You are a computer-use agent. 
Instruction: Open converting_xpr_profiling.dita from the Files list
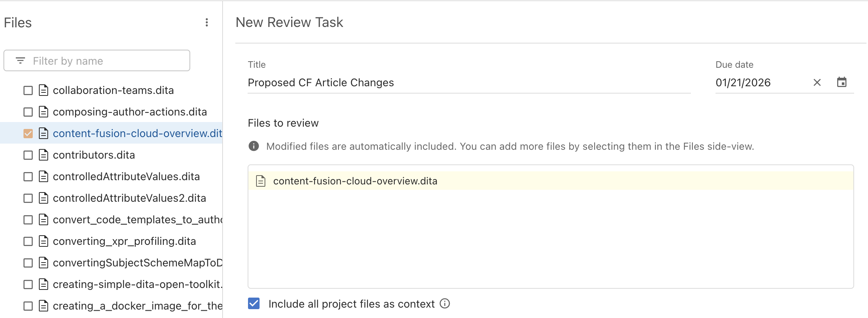[124, 241]
